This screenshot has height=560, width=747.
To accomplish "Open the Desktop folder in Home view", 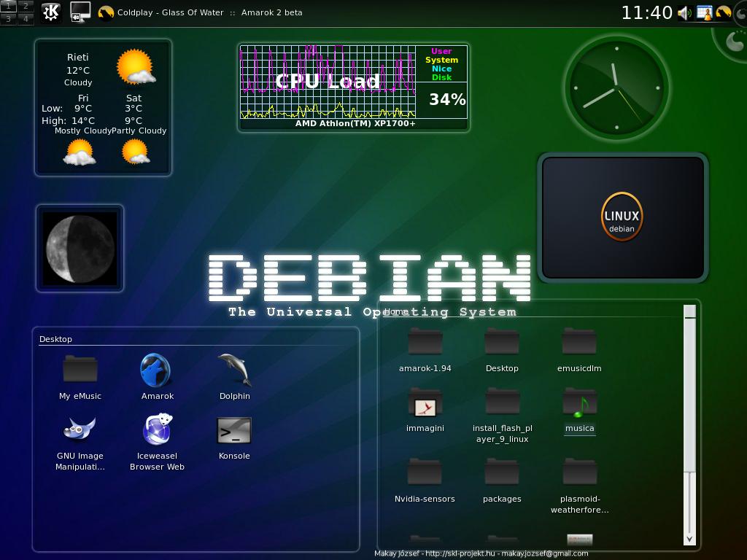I will 502,350.
